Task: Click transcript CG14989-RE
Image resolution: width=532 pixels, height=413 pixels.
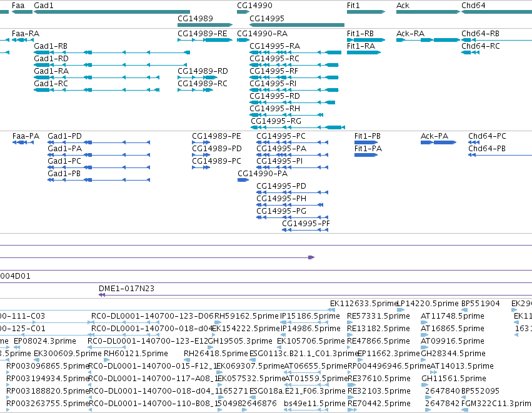Action: (x=205, y=40)
